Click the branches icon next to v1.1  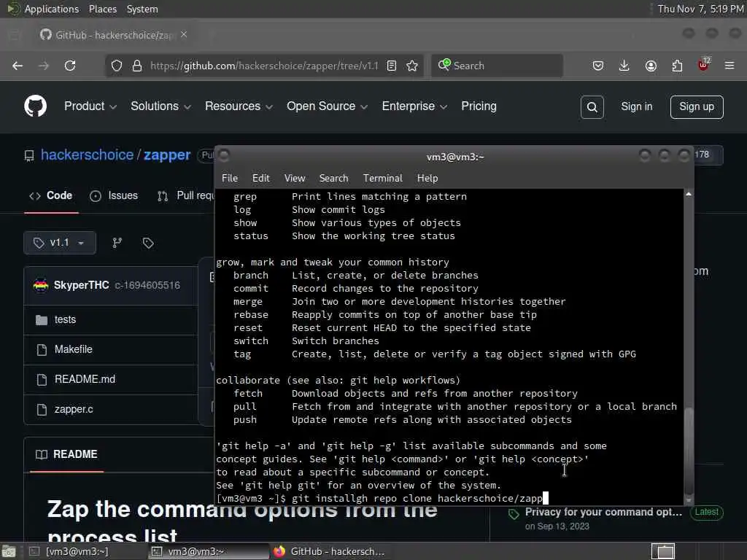[117, 243]
